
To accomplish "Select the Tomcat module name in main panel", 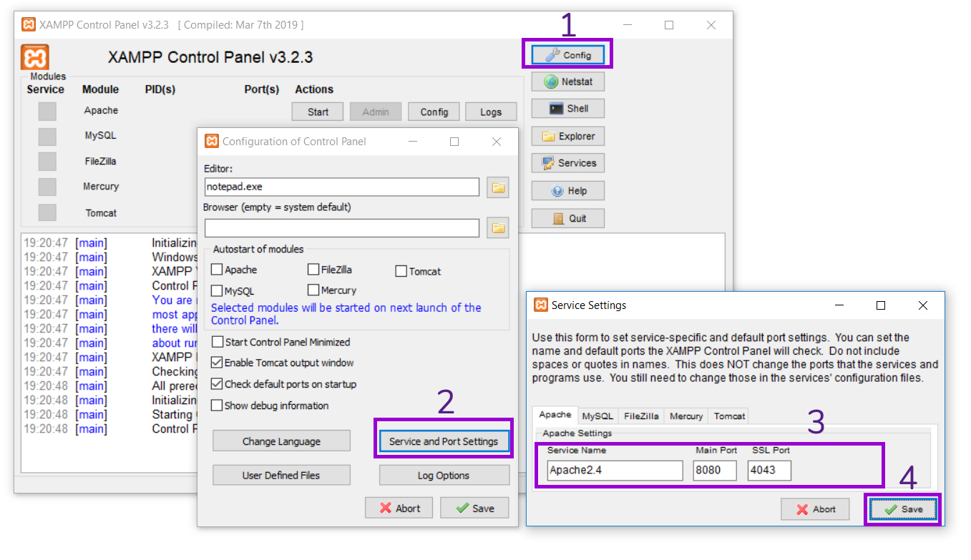I will [x=101, y=212].
